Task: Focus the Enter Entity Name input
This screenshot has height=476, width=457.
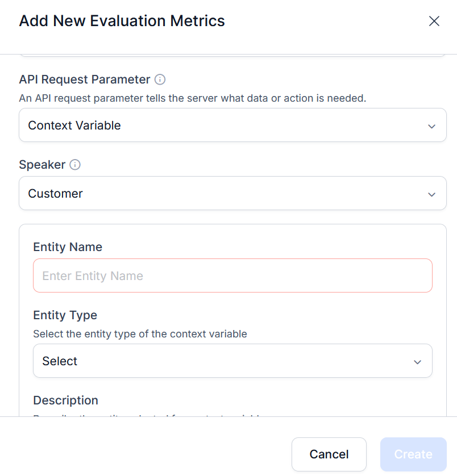Action: point(232,276)
